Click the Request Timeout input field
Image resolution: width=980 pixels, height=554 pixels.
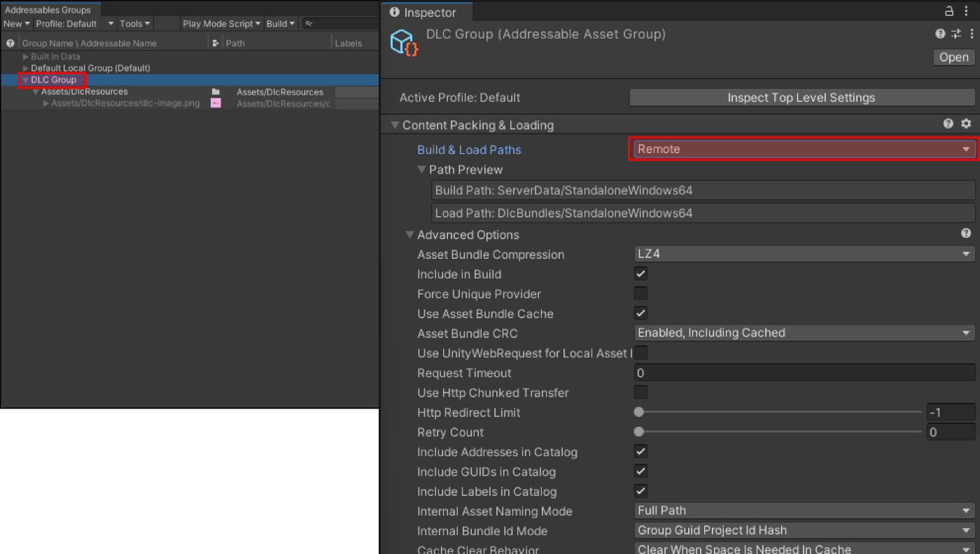click(x=804, y=373)
